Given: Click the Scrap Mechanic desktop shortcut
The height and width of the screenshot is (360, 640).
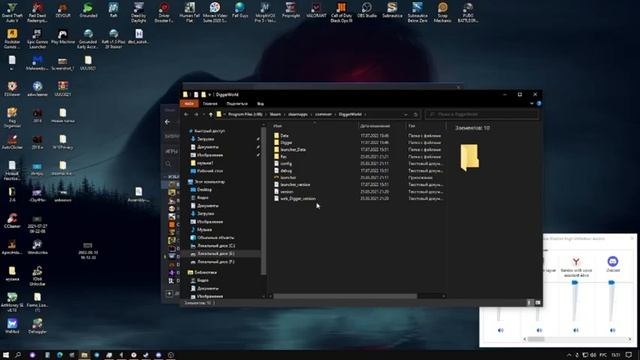Looking at the screenshot, I should click(x=442, y=12).
